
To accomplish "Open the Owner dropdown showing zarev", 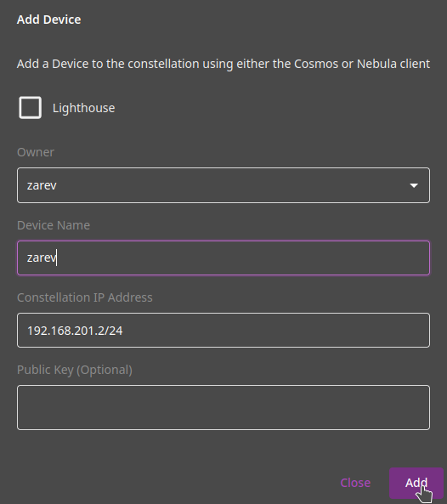I will pos(223,185).
